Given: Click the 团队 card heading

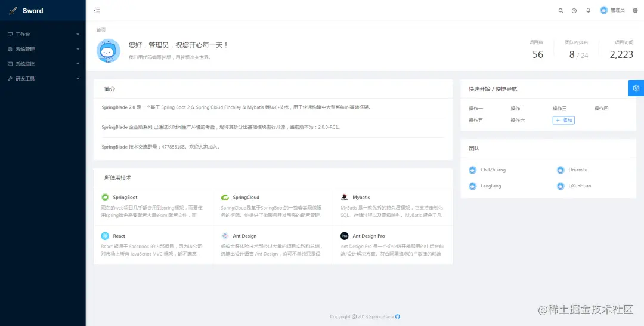Looking at the screenshot, I should coord(474,149).
